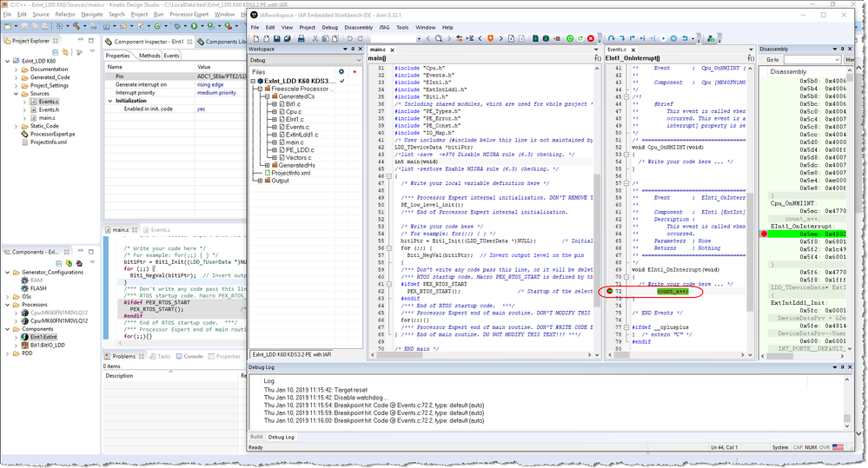Click Save icon in IAR toolbar

277,39
